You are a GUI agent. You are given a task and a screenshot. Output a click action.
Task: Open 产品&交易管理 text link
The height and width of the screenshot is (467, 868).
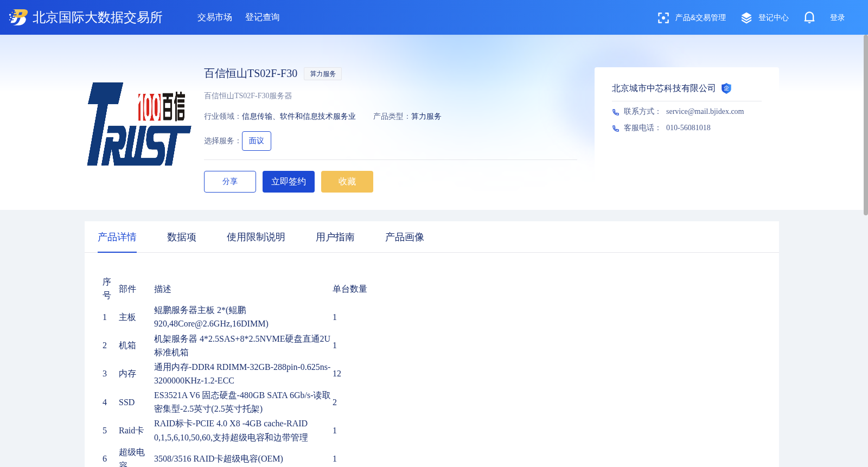700,17
